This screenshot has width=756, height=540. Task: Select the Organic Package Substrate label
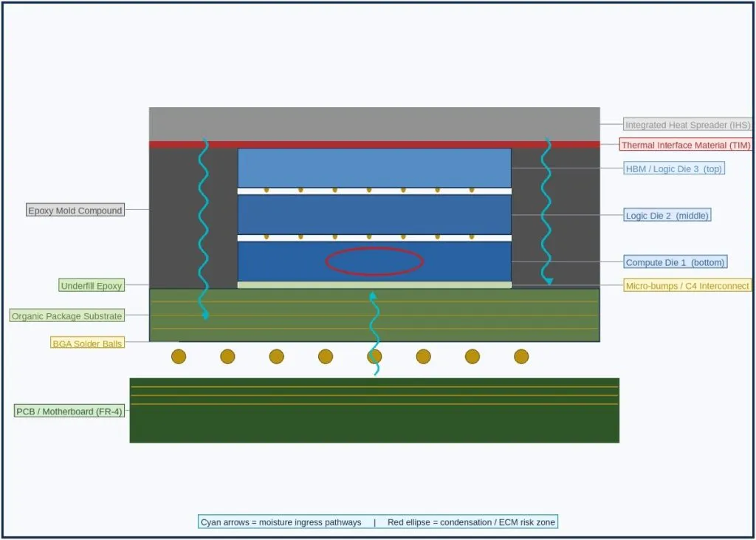point(67,316)
